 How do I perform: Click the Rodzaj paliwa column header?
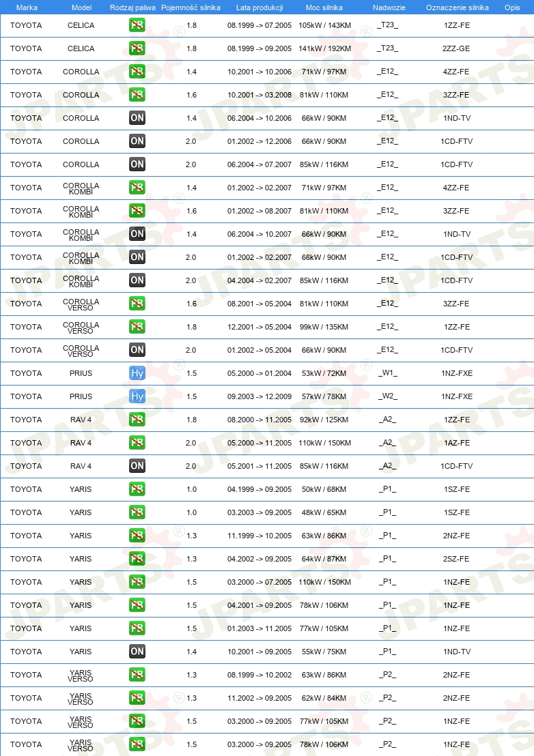point(132,8)
